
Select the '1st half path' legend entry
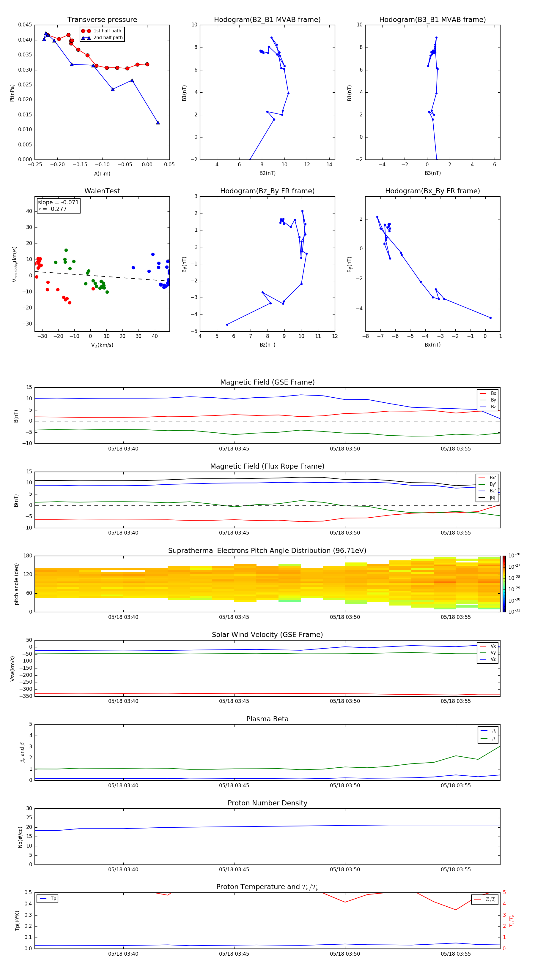(x=102, y=31)
